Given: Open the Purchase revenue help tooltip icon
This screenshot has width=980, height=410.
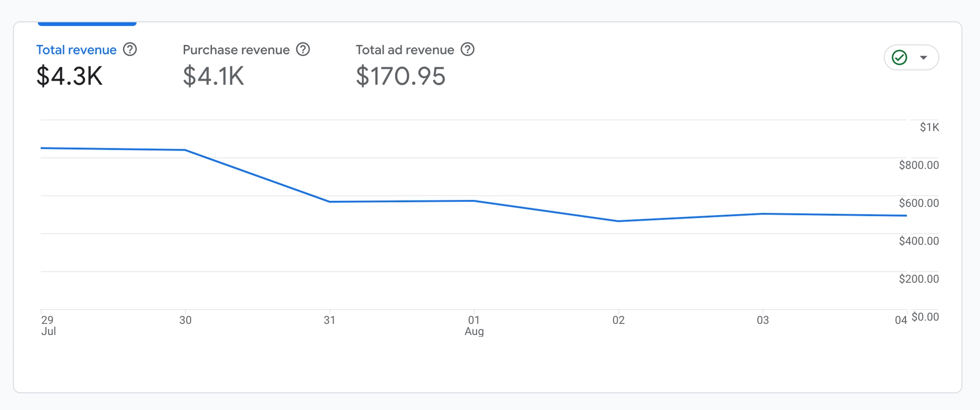Looking at the screenshot, I should point(303,49).
